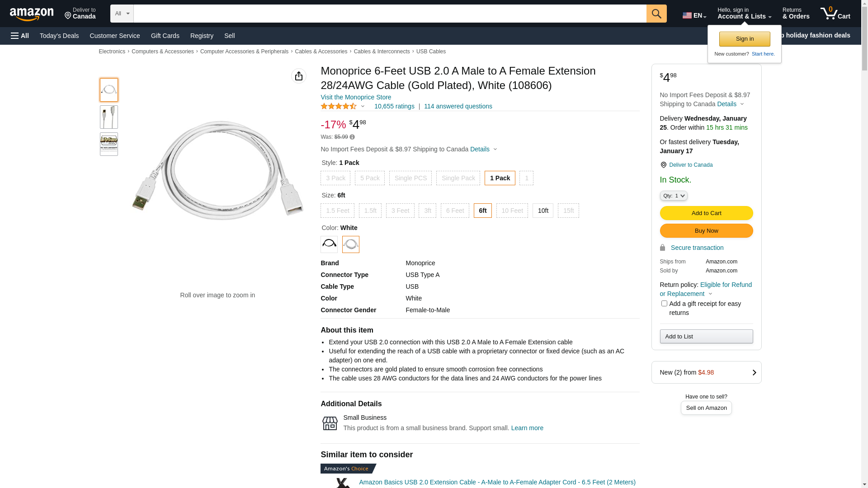The height and width of the screenshot is (488, 868).
Task: Click the search magnifier button
Action: pyautogui.click(x=656, y=14)
